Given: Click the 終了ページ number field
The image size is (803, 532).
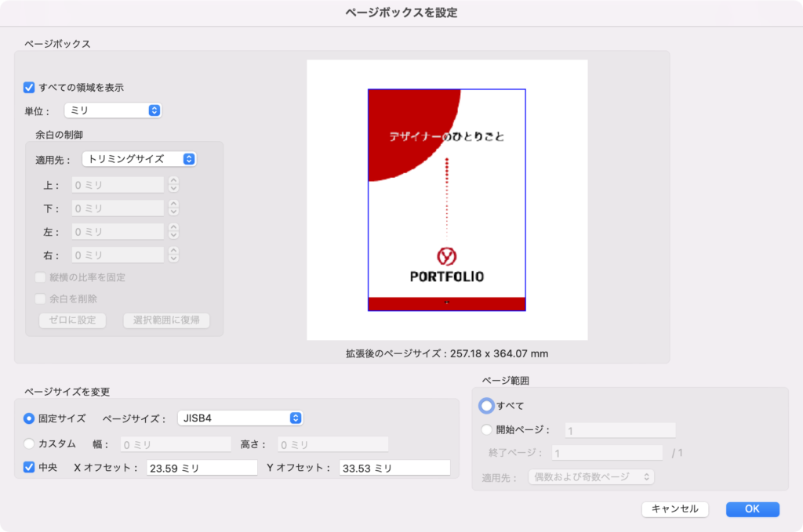Looking at the screenshot, I should click(x=608, y=453).
